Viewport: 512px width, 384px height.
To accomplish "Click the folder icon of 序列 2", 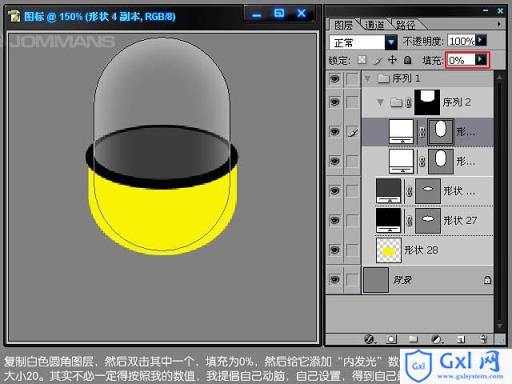I will coord(396,102).
